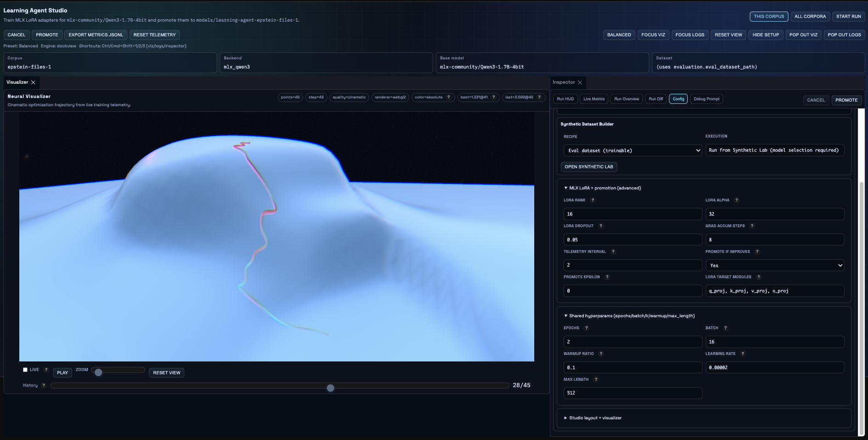Switch to the All Corpora scope
The image size is (868, 440).
(x=810, y=17)
